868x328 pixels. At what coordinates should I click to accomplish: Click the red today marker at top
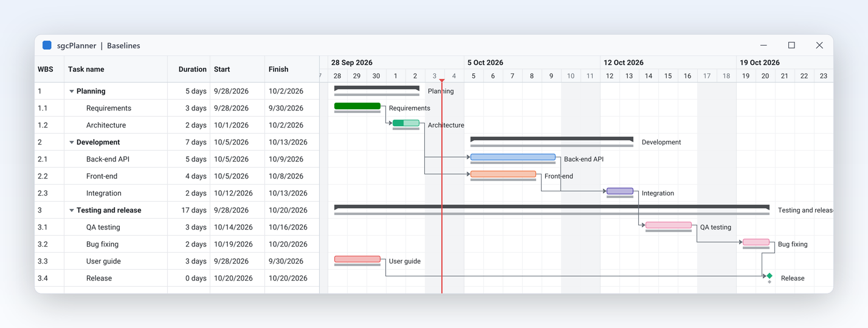click(442, 81)
